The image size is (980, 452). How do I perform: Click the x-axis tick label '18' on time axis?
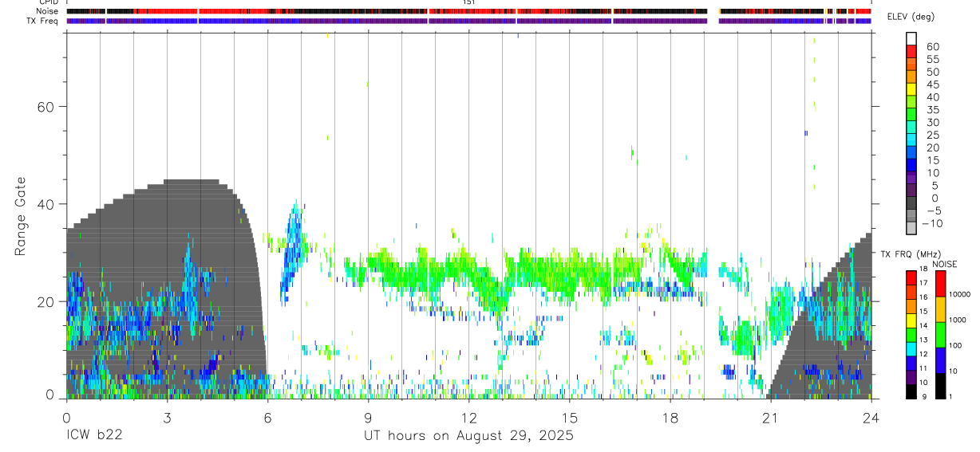(670, 417)
